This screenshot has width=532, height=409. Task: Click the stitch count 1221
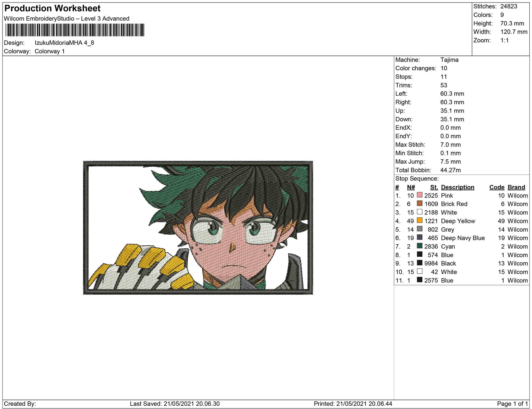coord(431,221)
